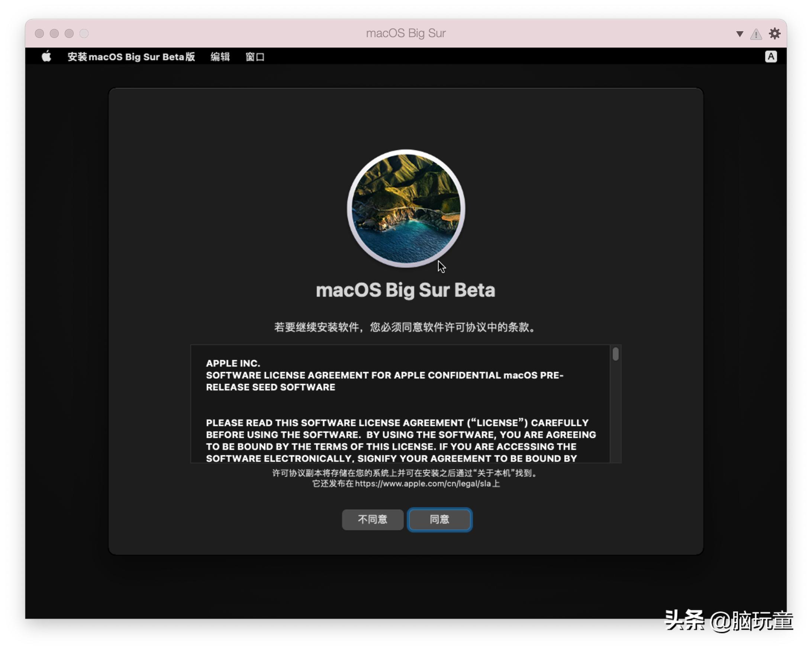Open the VM settings gear icon
812x650 pixels.
pos(774,33)
